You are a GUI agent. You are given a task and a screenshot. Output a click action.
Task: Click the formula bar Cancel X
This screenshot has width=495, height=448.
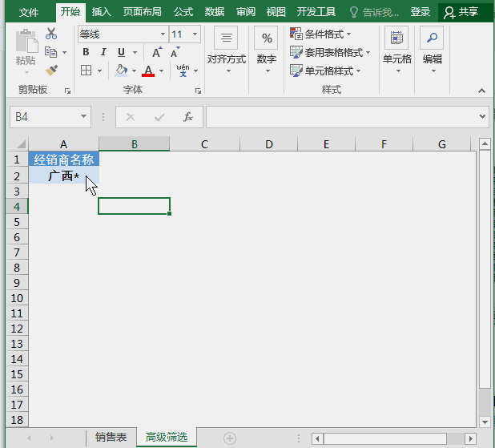pyautogui.click(x=131, y=117)
